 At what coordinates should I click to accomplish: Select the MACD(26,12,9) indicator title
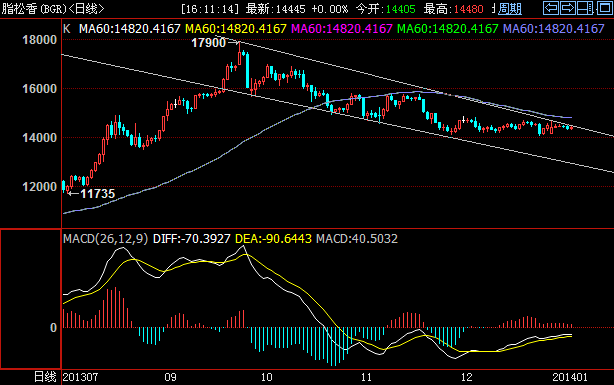tap(105, 239)
